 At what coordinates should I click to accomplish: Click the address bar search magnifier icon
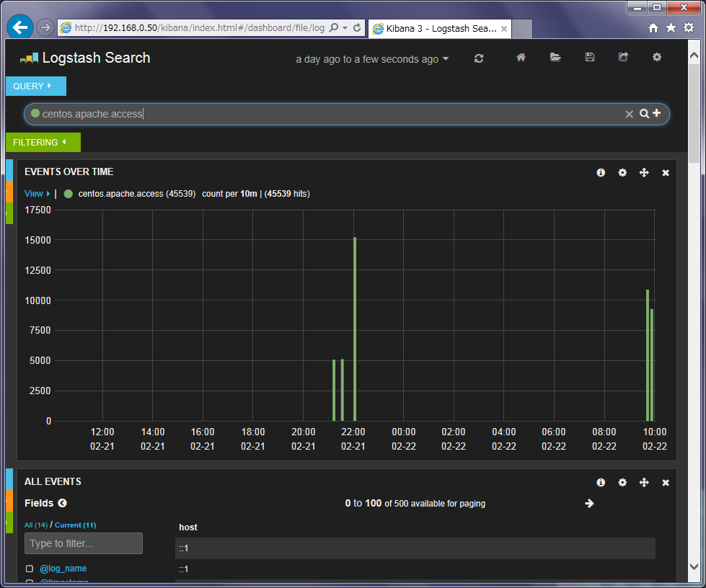click(334, 27)
